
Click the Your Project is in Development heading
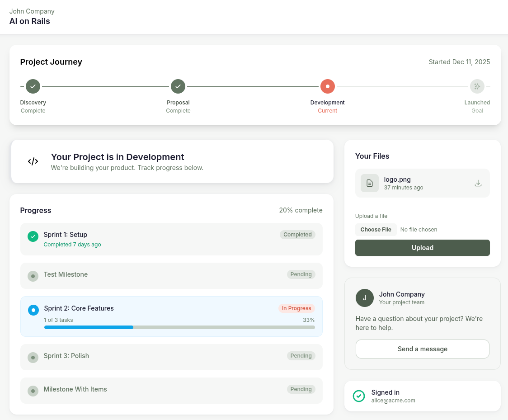click(118, 157)
